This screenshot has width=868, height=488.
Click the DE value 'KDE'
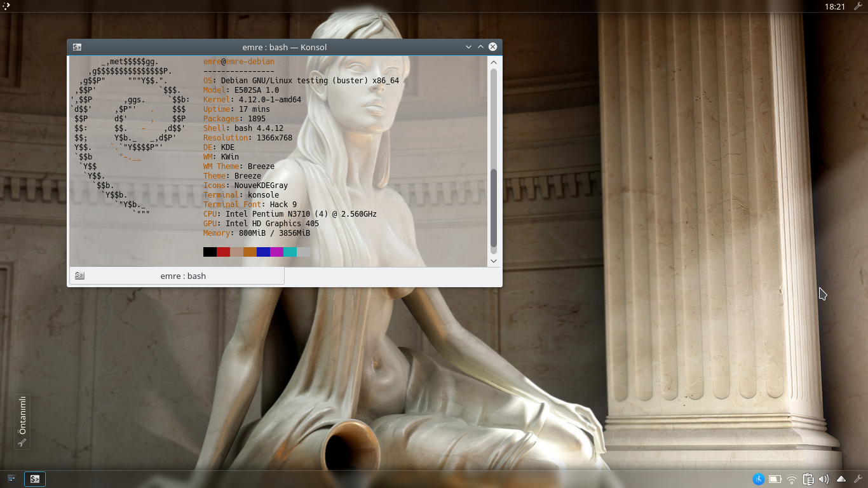point(227,147)
